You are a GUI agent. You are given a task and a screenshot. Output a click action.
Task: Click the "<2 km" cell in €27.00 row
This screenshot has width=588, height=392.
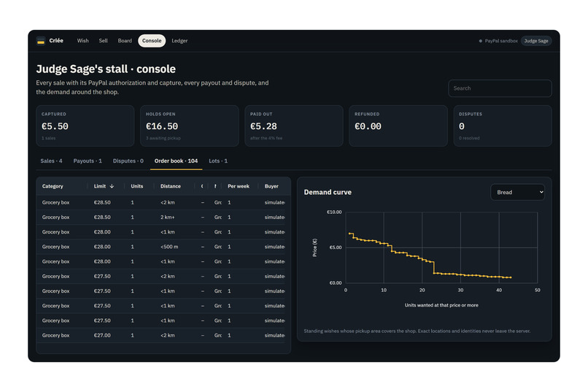(x=168, y=335)
